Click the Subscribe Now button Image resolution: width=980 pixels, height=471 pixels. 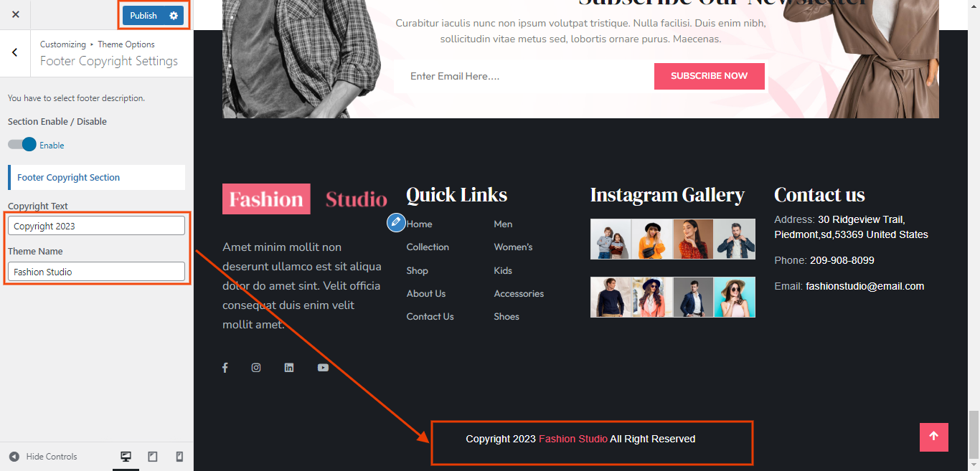click(x=709, y=76)
